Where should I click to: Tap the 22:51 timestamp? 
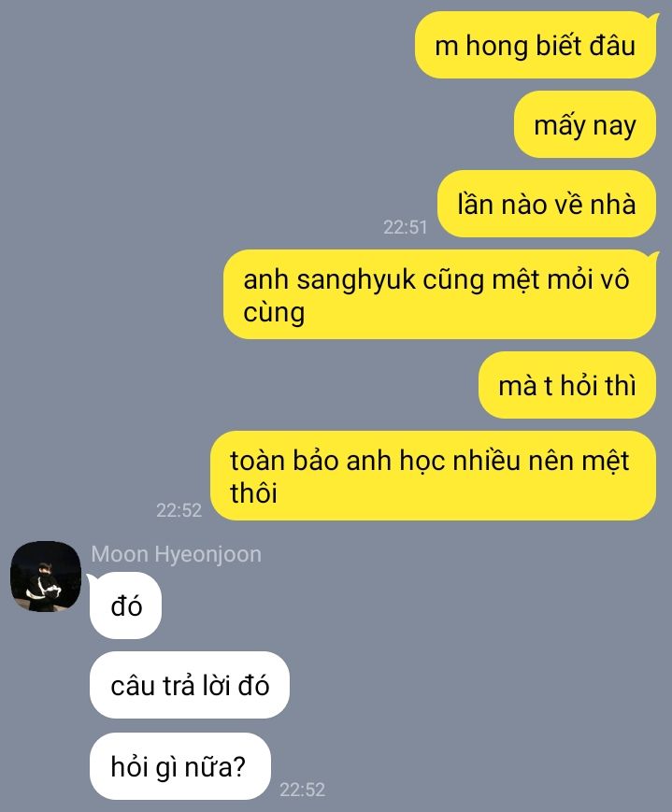[x=406, y=227]
